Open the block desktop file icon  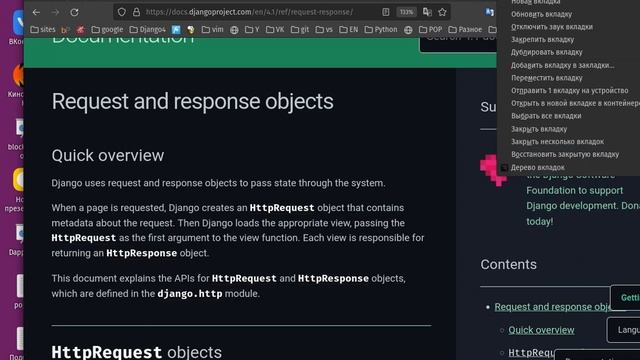pos(20,129)
